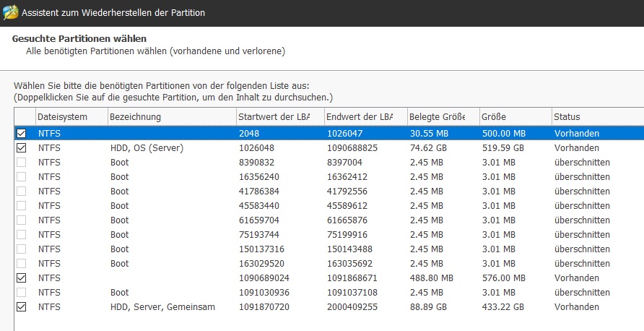Uncheck the HDD, Server, Gemeinsam partition checkbox

pyautogui.click(x=21, y=307)
